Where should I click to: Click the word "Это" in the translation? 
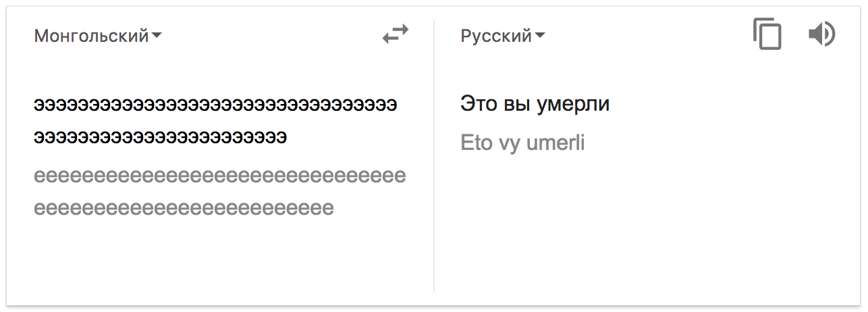click(x=478, y=104)
